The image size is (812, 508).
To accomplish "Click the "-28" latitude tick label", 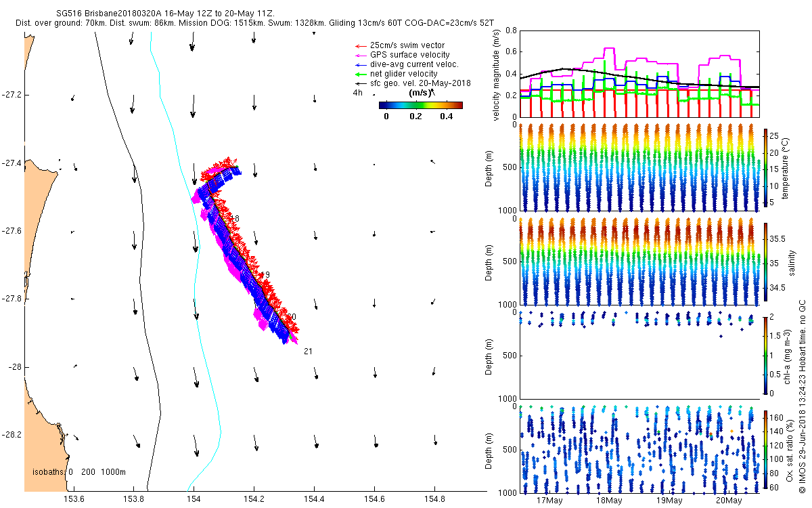I will (15, 367).
